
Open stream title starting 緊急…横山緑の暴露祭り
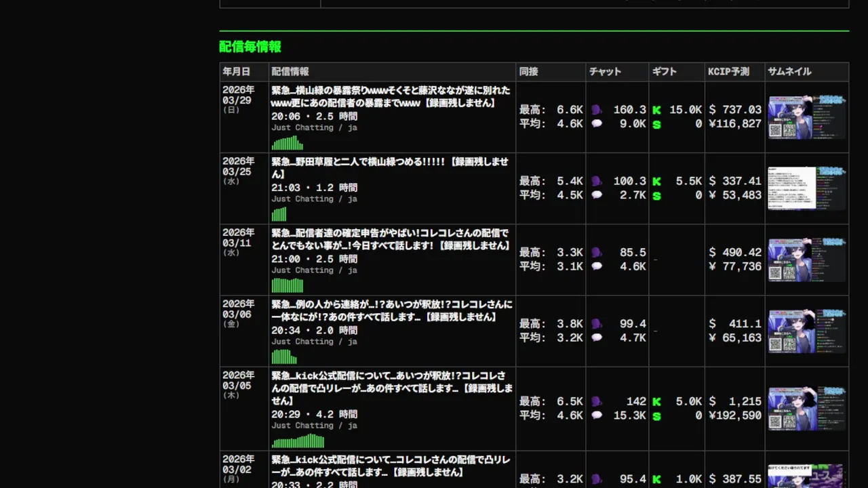point(391,96)
